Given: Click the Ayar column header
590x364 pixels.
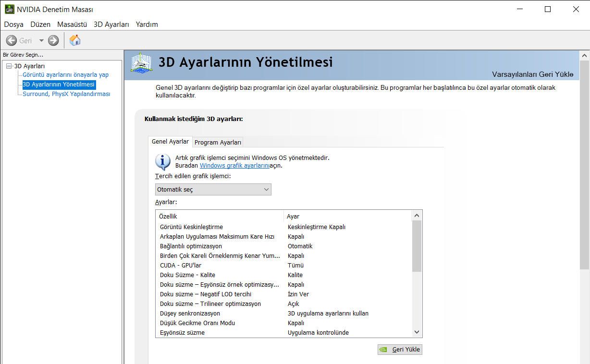Looking at the screenshot, I should 348,216.
